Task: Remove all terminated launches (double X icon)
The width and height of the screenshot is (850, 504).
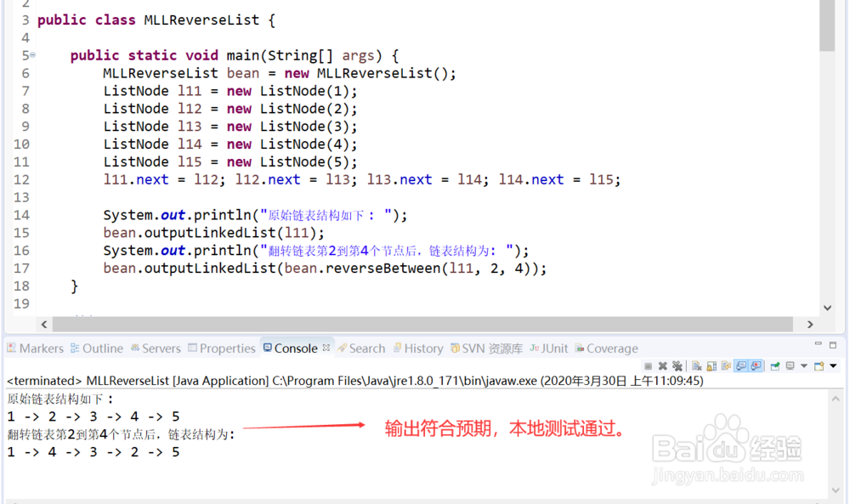Action: (x=677, y=365)
